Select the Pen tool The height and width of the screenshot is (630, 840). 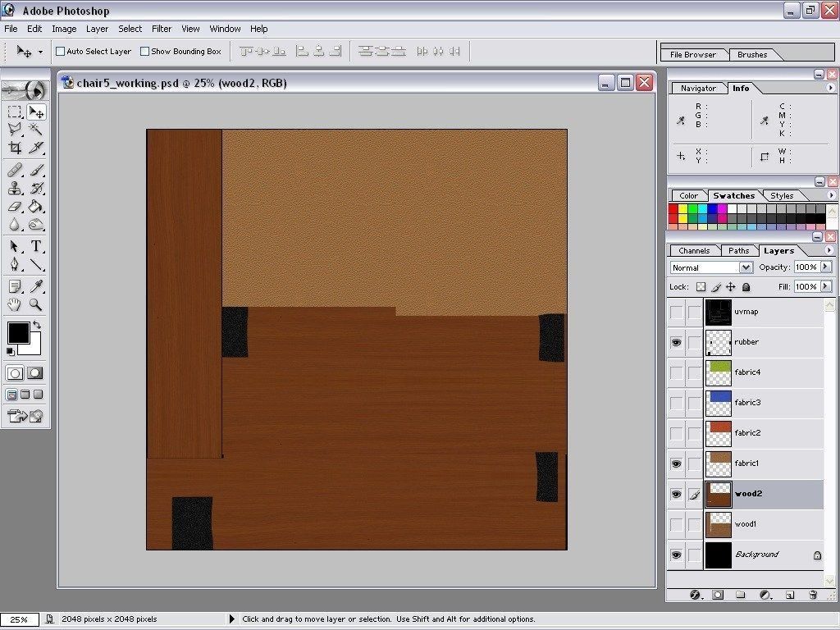(15, 264)
